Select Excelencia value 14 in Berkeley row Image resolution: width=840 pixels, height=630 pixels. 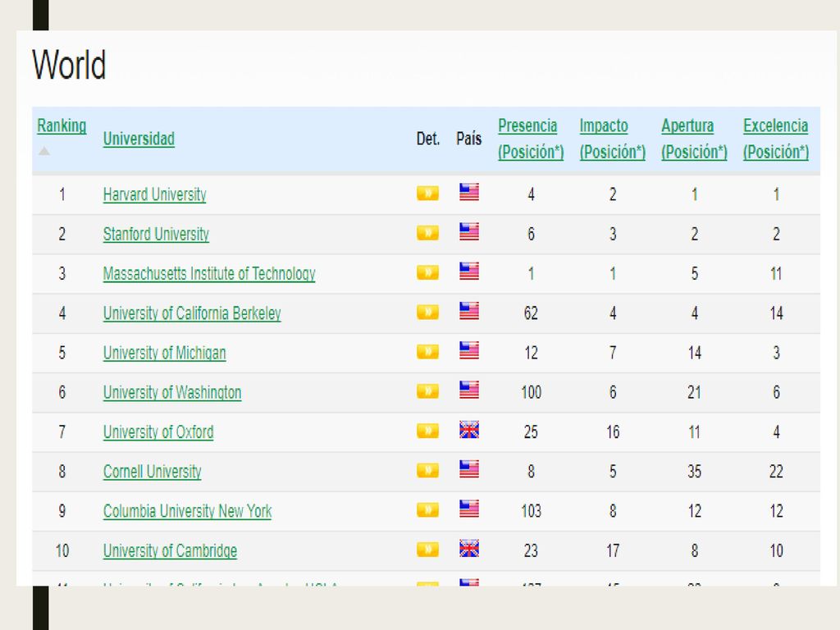776,313
